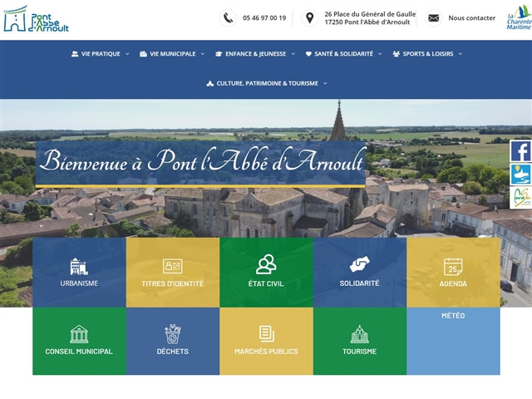Viewport: 532px width, 399px height.
Task: Open the Marchés Publics tile
Action: click(x=266, y=341)
